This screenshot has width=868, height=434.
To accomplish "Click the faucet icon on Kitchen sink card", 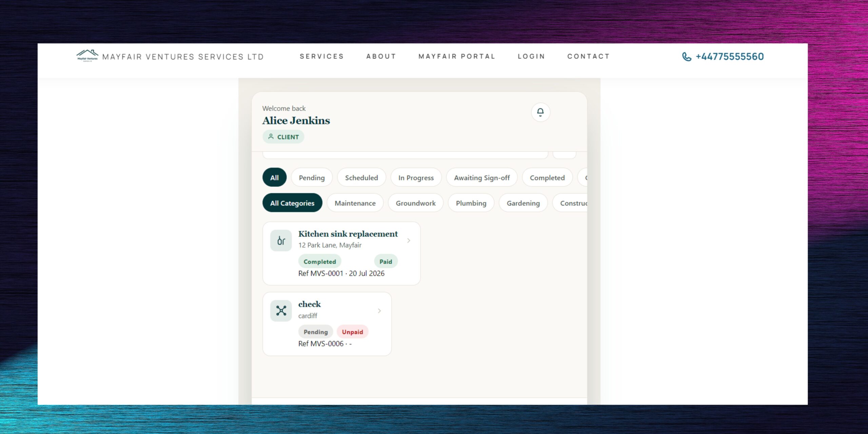I will click(x=281, y=240).
